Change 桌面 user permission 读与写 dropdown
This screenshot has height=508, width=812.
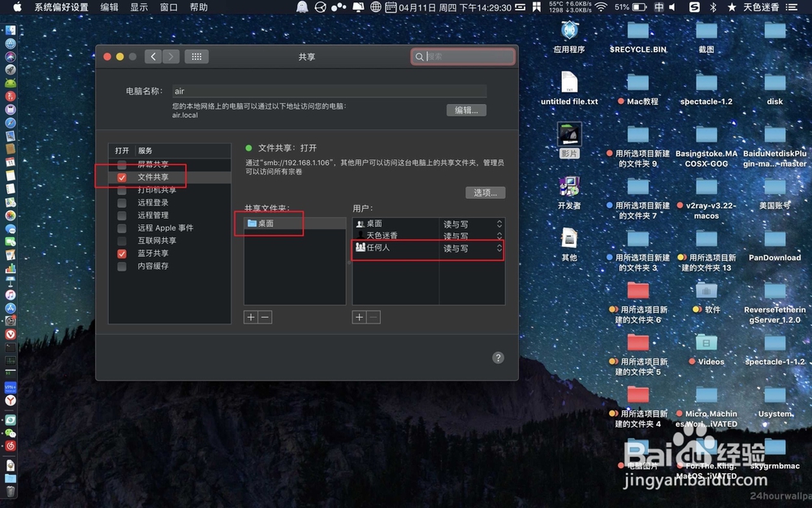pyautogui.click(x=473, y=224)
